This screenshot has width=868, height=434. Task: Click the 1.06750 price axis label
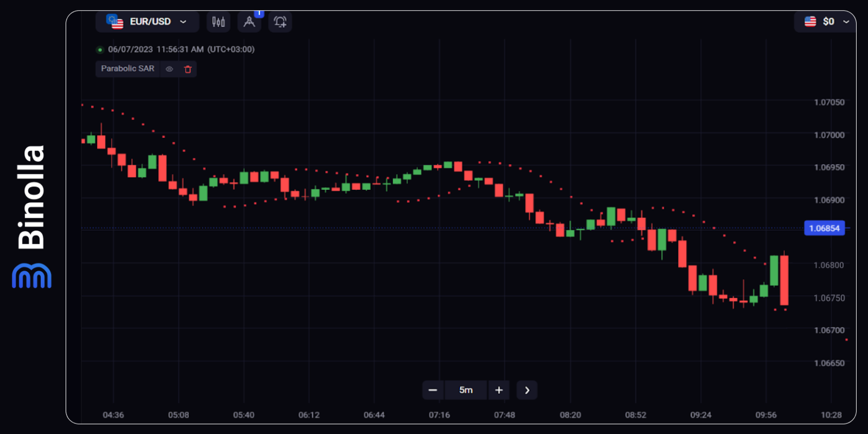[829, 298]
